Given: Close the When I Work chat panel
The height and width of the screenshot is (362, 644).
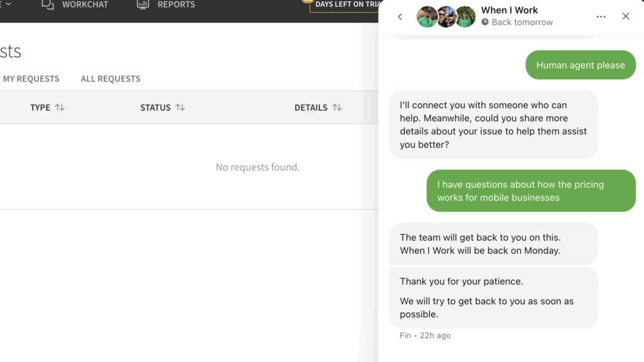Looking at the screenshot, I should click(626, 16).
